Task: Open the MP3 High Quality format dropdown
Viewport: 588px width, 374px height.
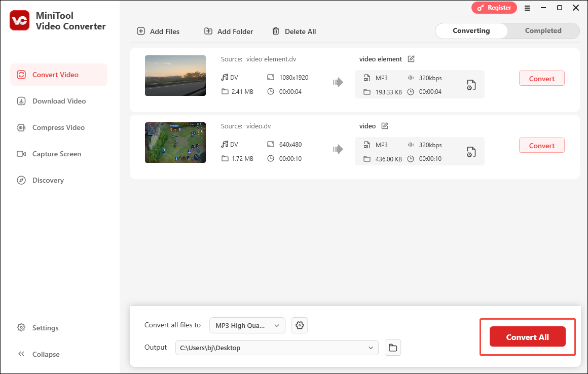Action: pos(247,326)
